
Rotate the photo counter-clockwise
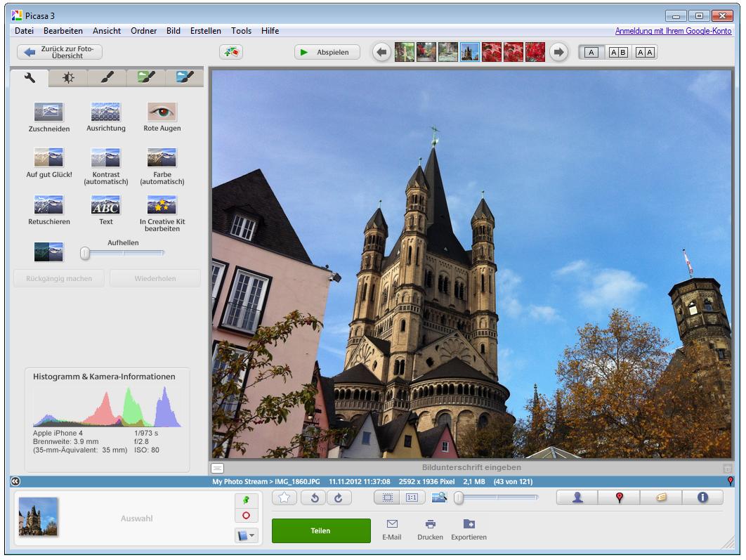point(313,497)
